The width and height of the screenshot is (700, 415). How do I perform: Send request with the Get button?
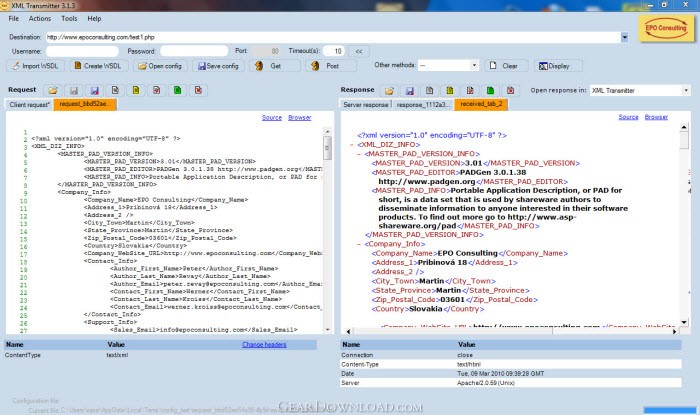click(x=275, y=66)
